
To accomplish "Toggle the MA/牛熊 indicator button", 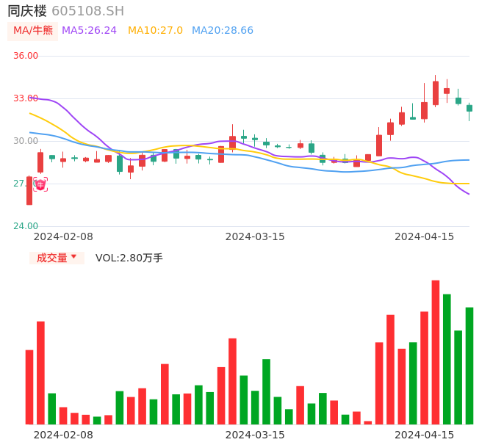I will click(33, 30).
